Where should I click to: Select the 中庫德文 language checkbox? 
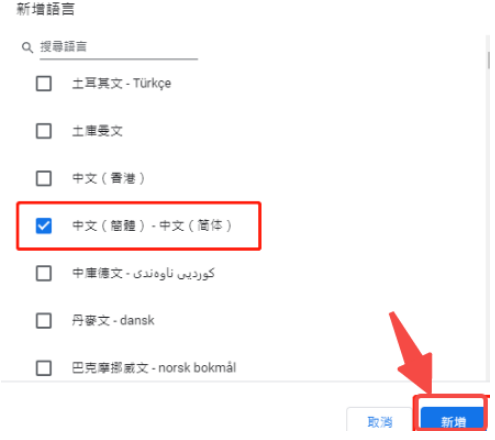pyautogui.click(x=44, y=273)
